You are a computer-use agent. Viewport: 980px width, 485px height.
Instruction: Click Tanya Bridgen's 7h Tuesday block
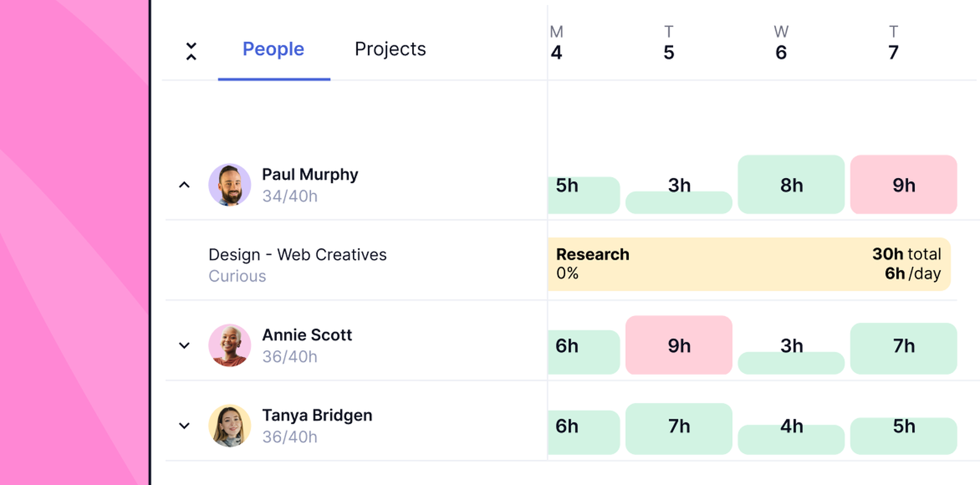679,428
